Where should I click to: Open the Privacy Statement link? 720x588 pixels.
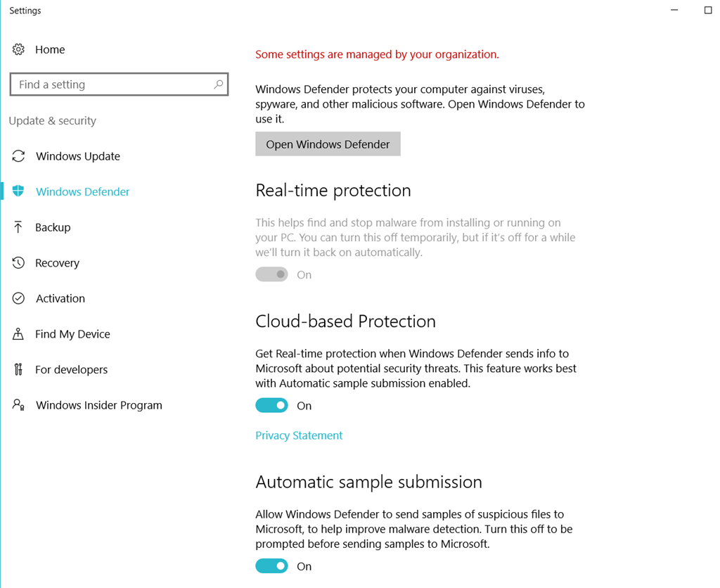click(x=299, y=435)
